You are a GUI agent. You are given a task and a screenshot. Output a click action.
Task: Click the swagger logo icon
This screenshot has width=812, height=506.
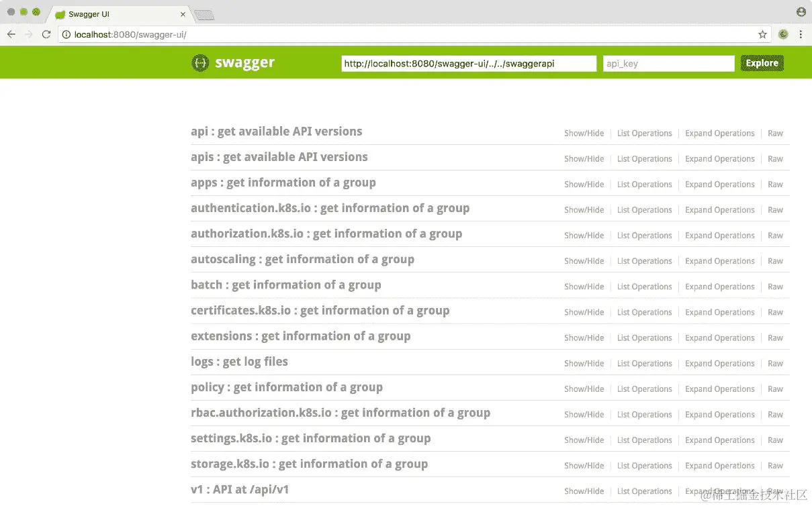[x=200, y=63]
